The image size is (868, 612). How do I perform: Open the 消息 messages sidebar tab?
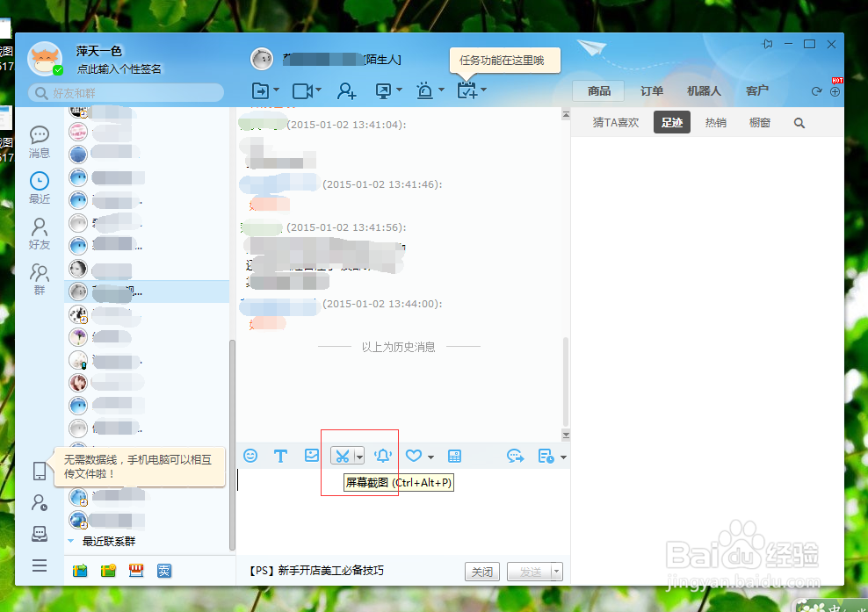coord(40,142)
